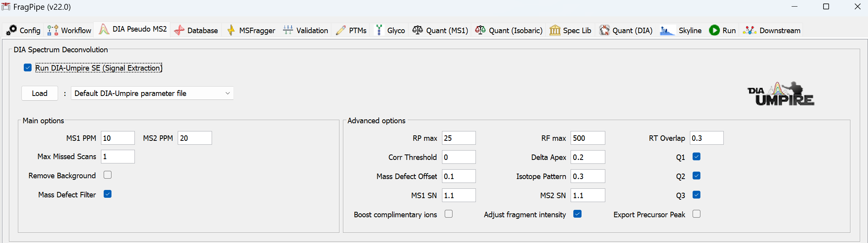This screenshot has height=243, width=868.
Task: Select the Validation tab
Action: click(x=306, y=30)
